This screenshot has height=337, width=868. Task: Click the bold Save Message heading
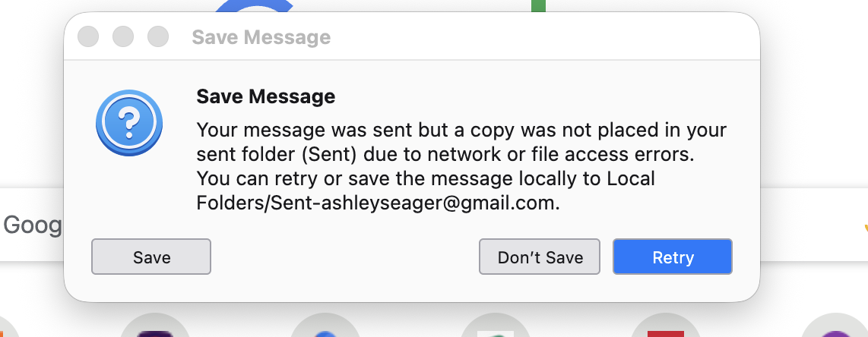[x=265, y=97]
